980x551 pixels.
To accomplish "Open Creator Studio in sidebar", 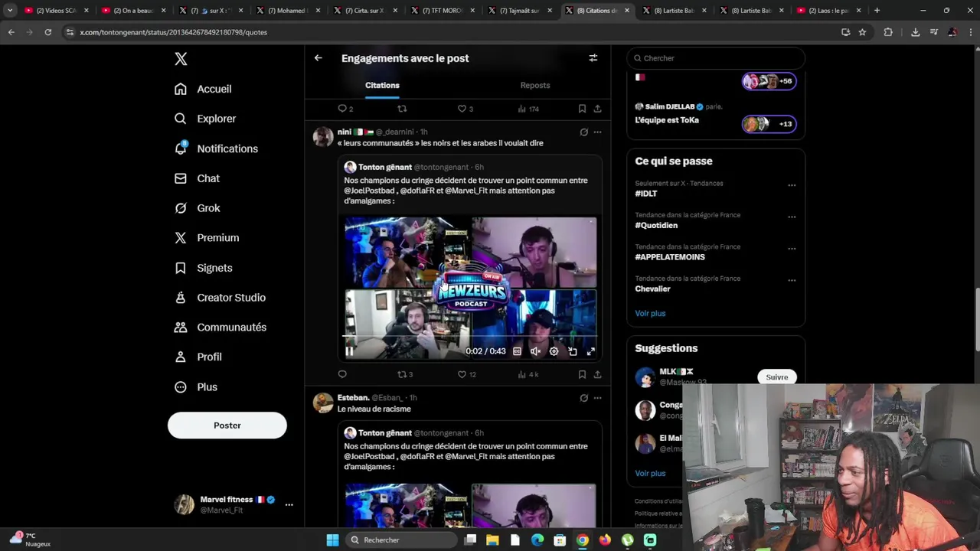I will pos(220,298).
